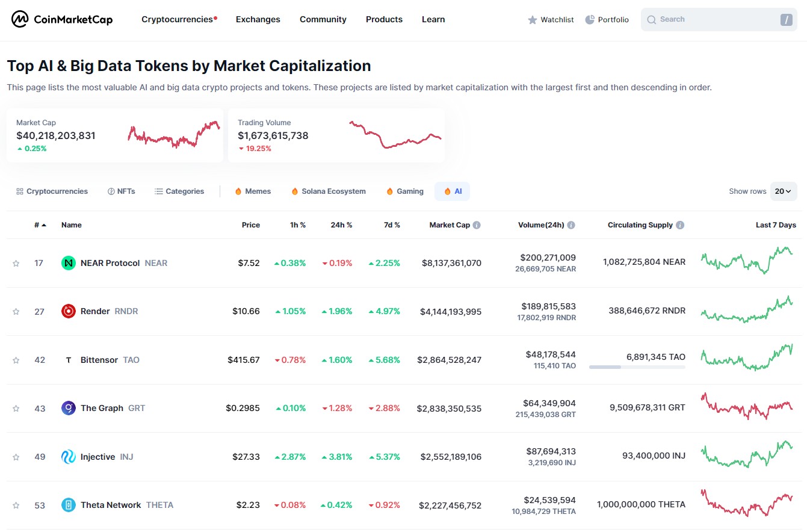Open the Gaming category filter
The height and width of the screenshot is (532, 807).
pyautogui.click(x=404, y=191)
